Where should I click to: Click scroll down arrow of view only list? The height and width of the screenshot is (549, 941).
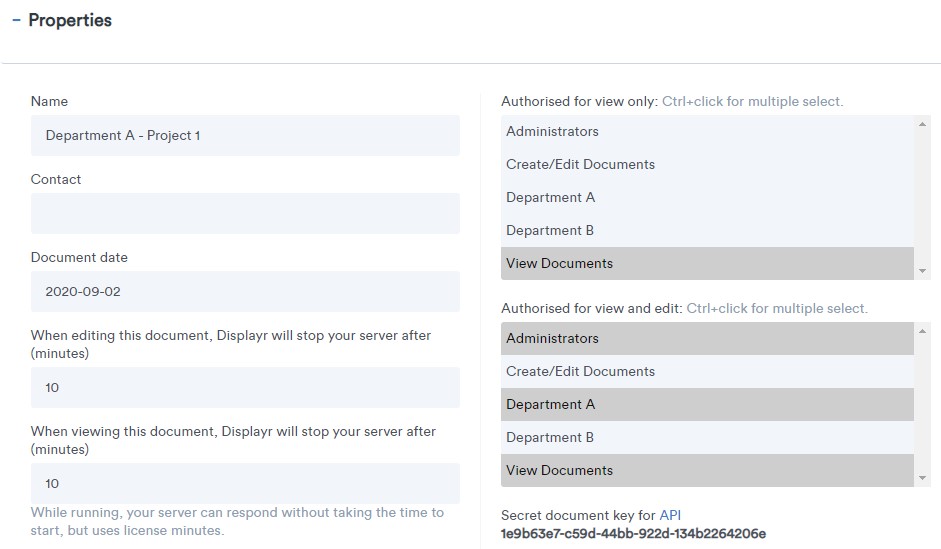point(922,271)
